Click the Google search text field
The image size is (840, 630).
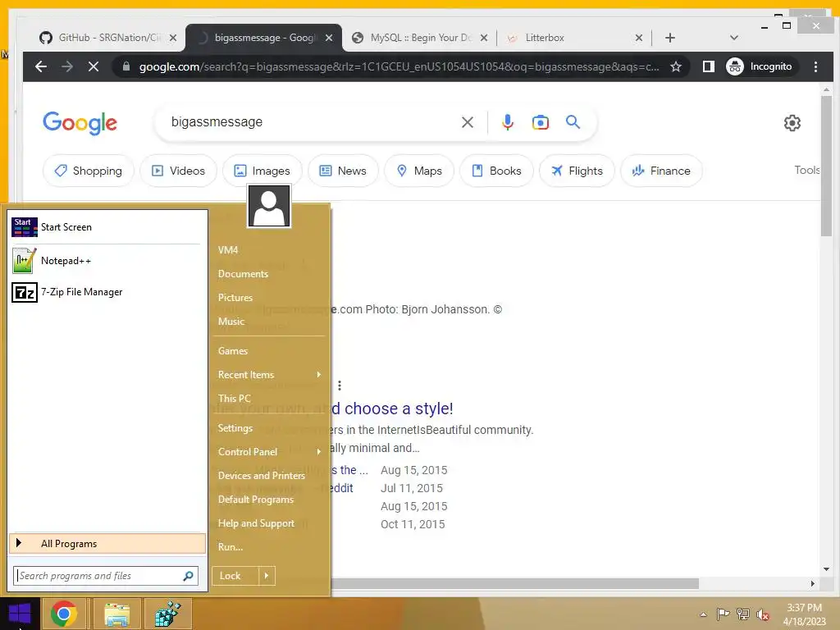coord(311,122)
